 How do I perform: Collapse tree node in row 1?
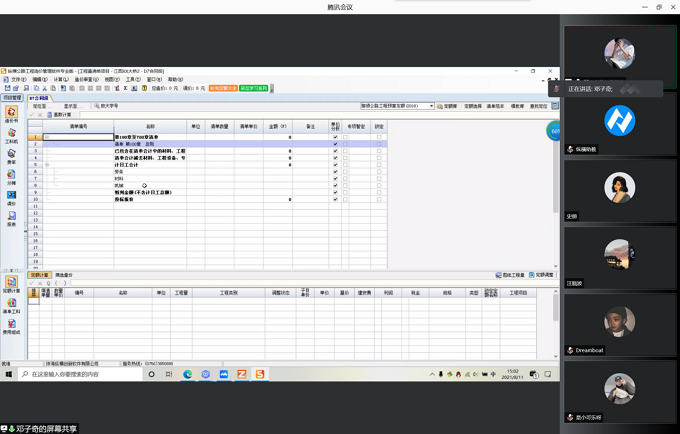coord(47,137)
